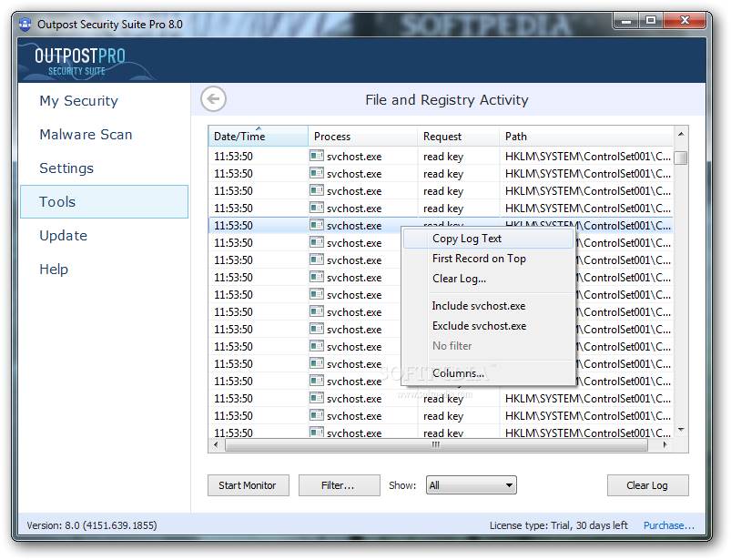
Task: Click the license type status text
Action: point(559,525)
